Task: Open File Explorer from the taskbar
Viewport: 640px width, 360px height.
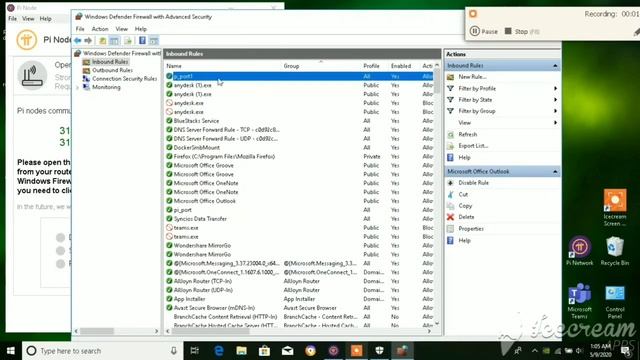Action: click(x=242, y=351)
